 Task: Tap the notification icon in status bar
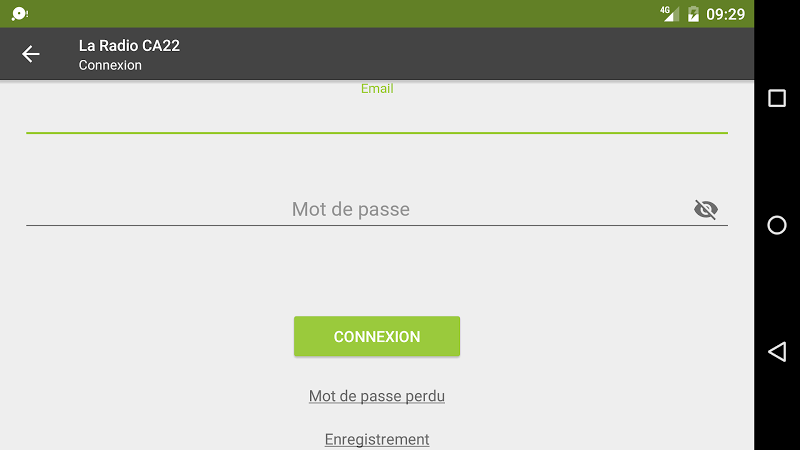[20, 14]
